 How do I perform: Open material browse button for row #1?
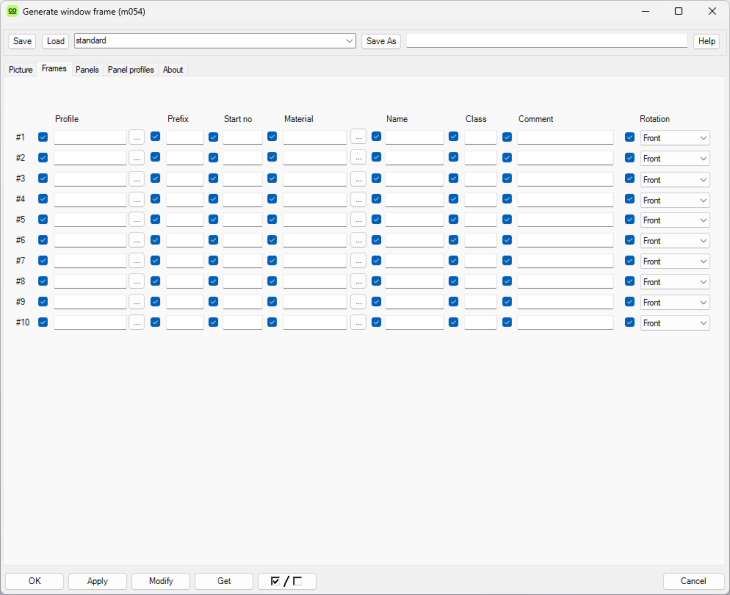[358, 137]
